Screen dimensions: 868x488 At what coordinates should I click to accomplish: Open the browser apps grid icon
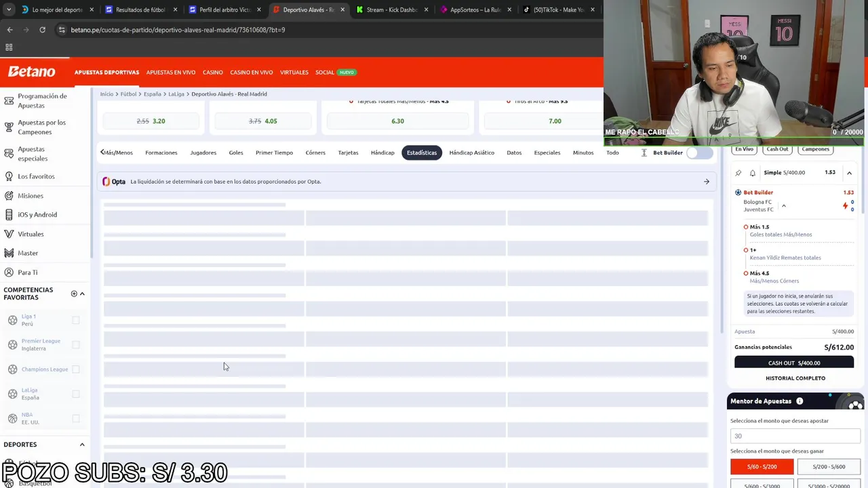coord(9,47)
